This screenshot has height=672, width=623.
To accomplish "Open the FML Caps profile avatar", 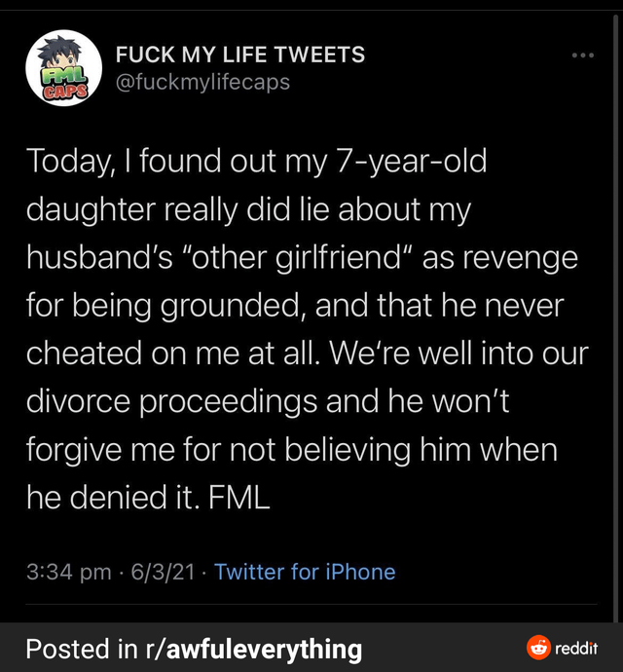I will click(62, 68).
